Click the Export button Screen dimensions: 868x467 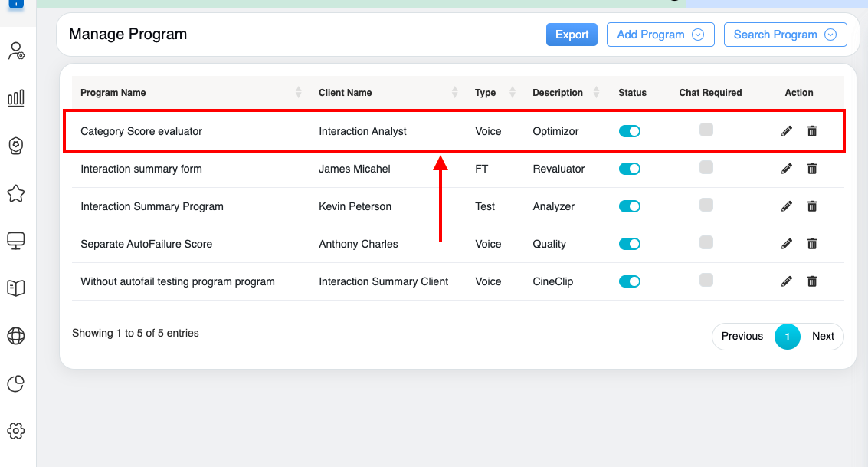pyautogui.click(x=572, y=35)
